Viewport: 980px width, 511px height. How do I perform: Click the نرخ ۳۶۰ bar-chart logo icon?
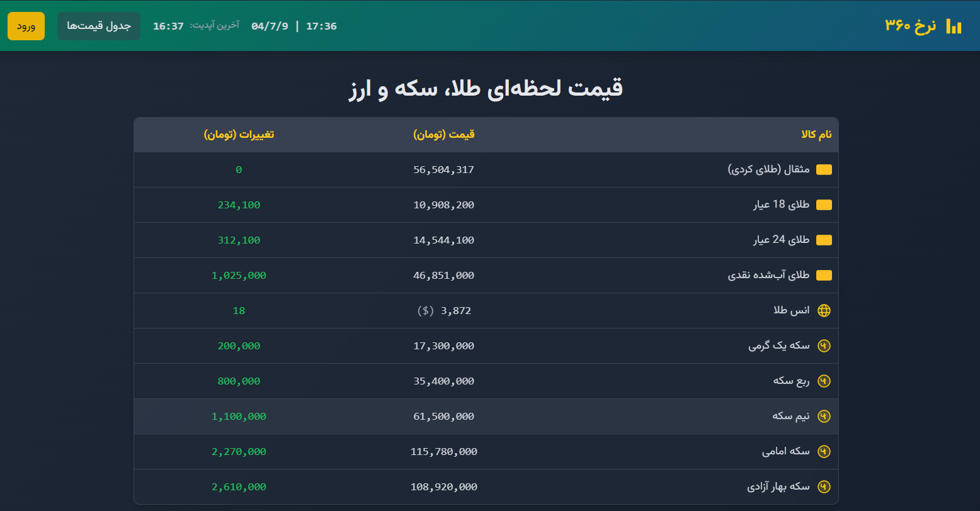click(x=955, y=26)
